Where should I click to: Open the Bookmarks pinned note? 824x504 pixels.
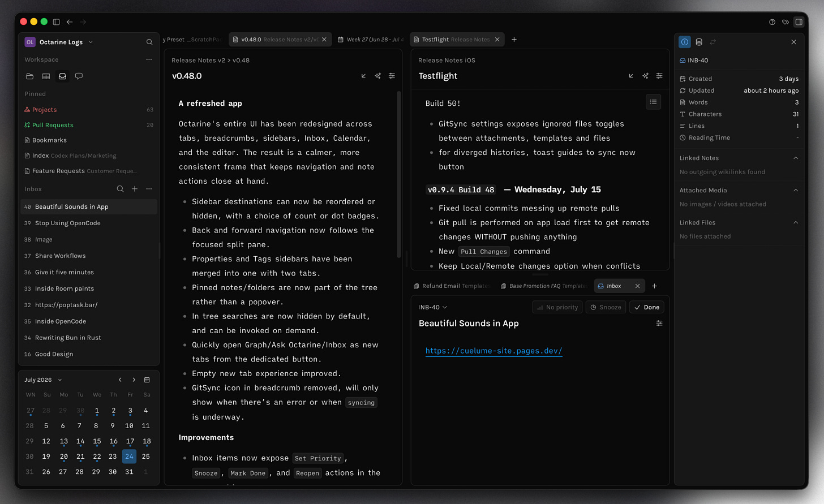(x=89, y=140)
